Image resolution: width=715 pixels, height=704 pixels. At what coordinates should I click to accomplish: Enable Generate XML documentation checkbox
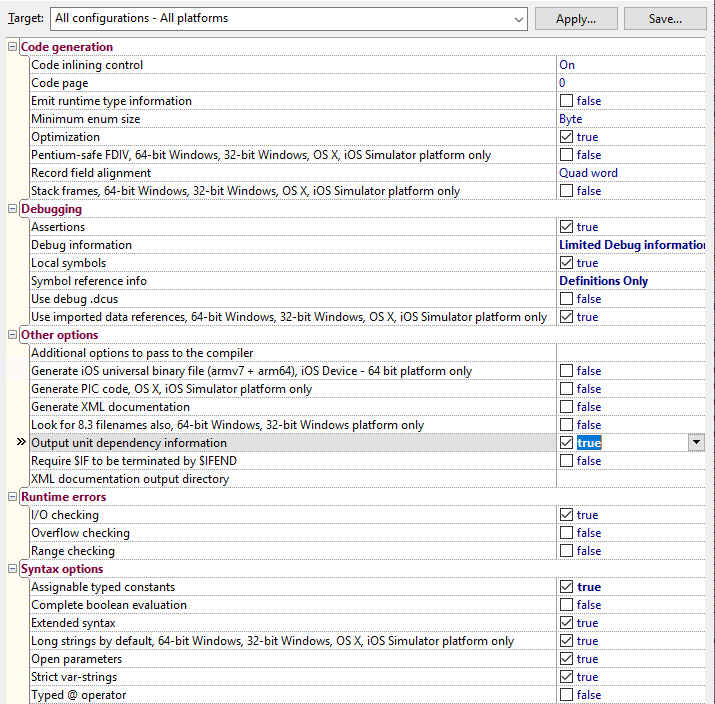[566, 407]
